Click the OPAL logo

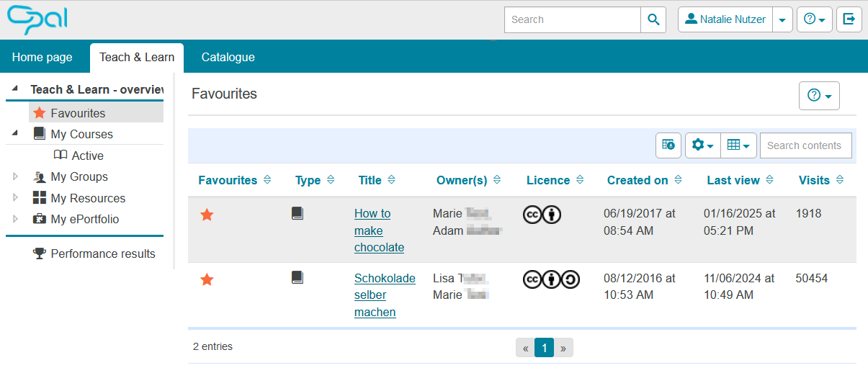[x=37, y=19]
